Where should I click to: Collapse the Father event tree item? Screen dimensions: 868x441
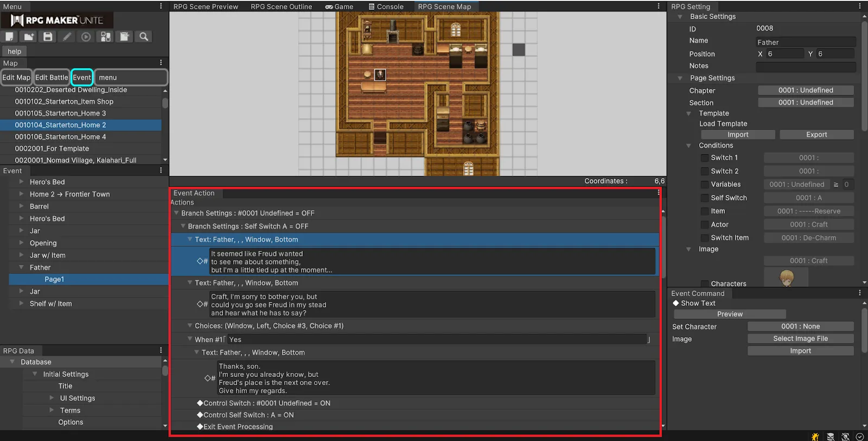click(22, 267)
